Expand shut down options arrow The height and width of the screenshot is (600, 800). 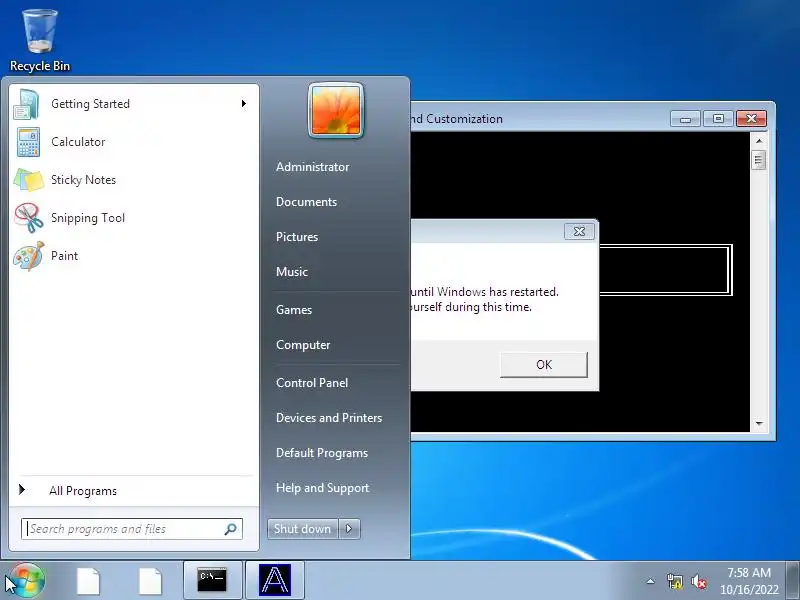click(x=349, y=529)
